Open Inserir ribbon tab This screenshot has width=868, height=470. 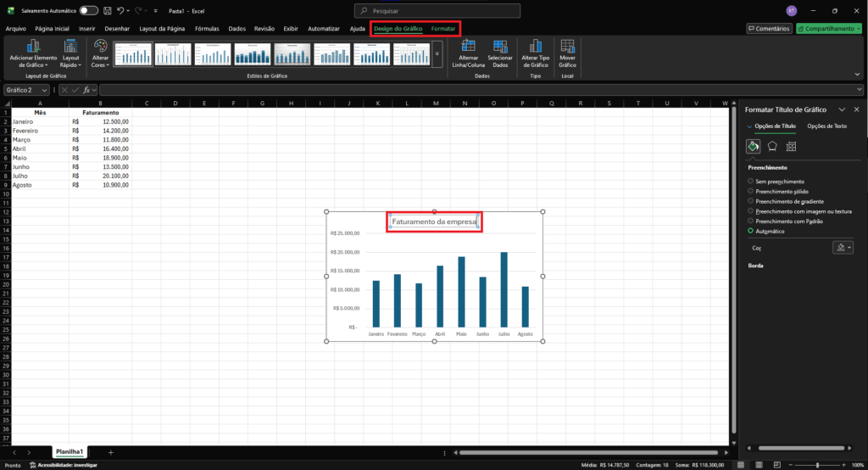point(87,29)
